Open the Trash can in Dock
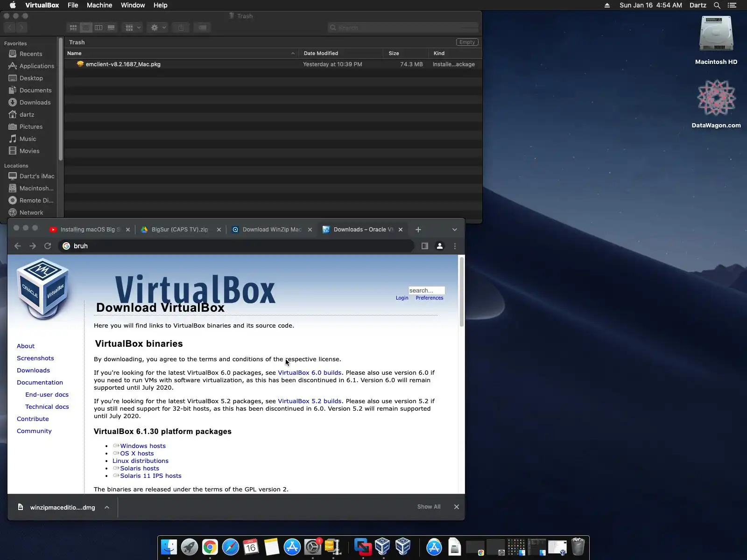The image size is (747, 560). (578, 547)
